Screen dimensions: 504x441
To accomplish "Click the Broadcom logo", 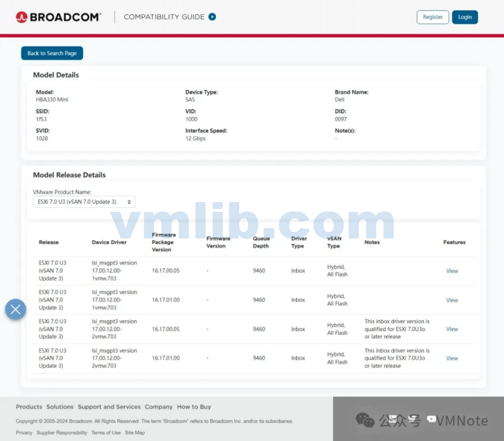I will click(58, 17).
